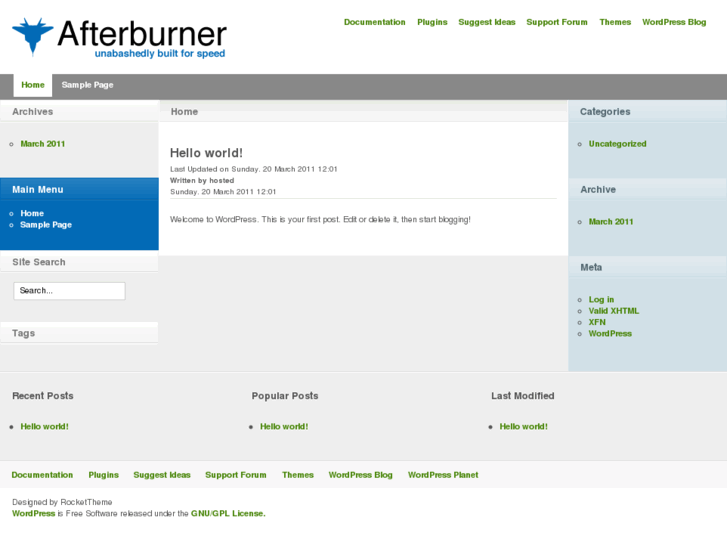Click the Afterburner site title text
The width and height of the screenshot is (727, 545).
tap(142, 33)
